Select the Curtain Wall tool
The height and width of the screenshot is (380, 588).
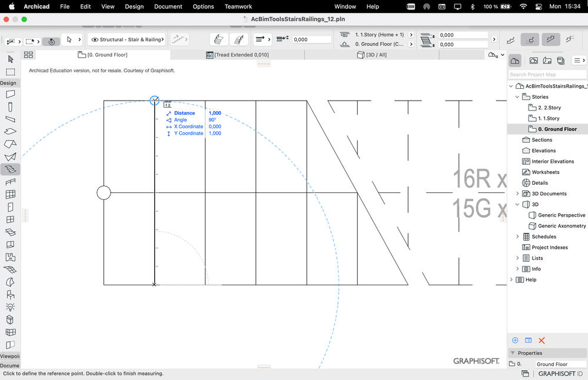(10, 194)
